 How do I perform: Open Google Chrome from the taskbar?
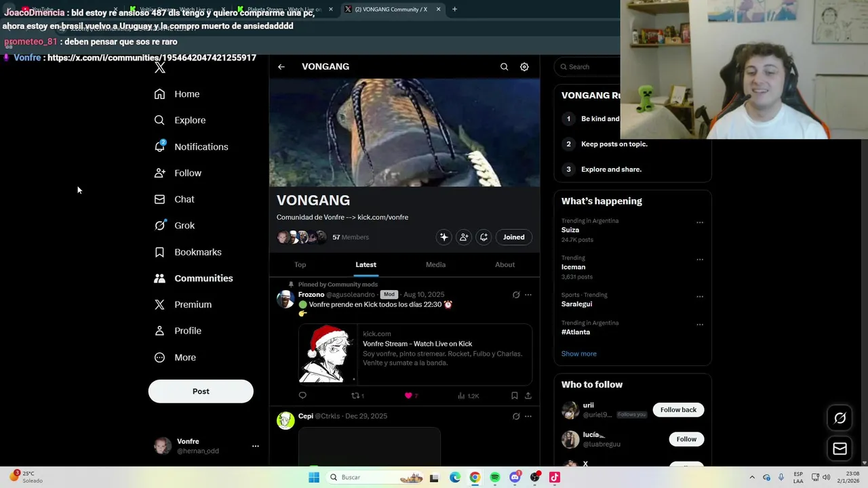pyautogui.click(x=475, y=477)
